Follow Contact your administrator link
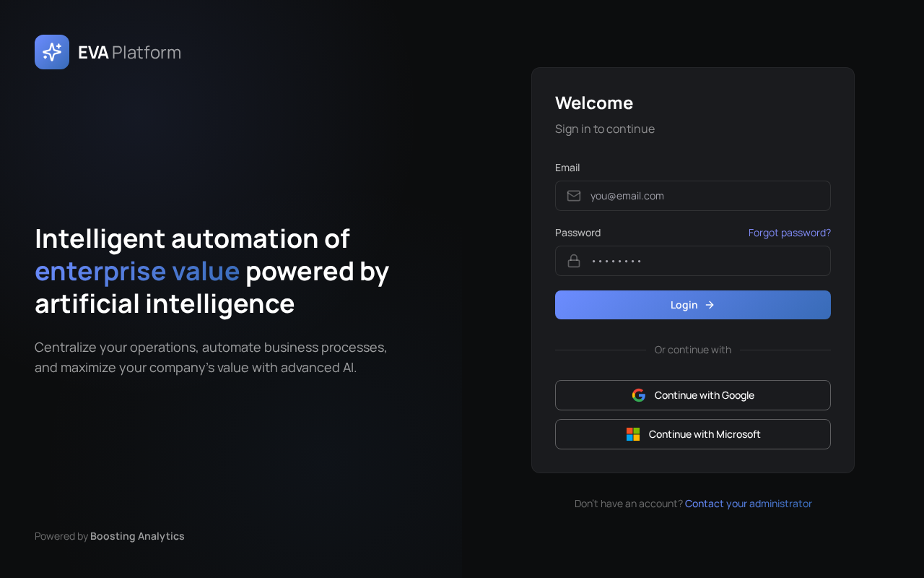The image size is (924, 578). [x=749, y=504]
